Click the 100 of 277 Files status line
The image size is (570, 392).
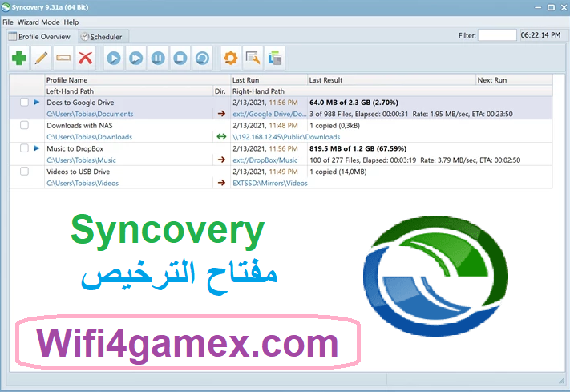[414, 160]
